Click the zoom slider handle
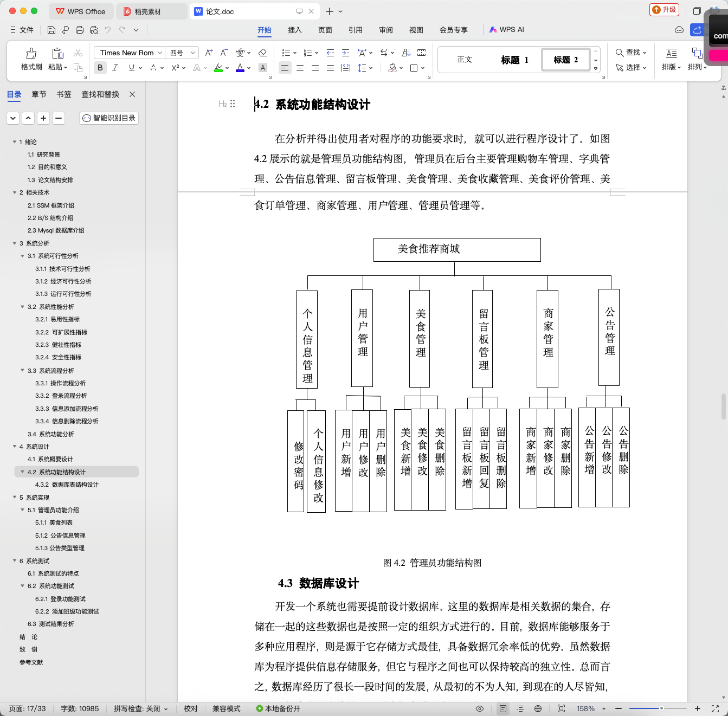The width and height of the screenshot is (728, 716). [x=661, y=708]
